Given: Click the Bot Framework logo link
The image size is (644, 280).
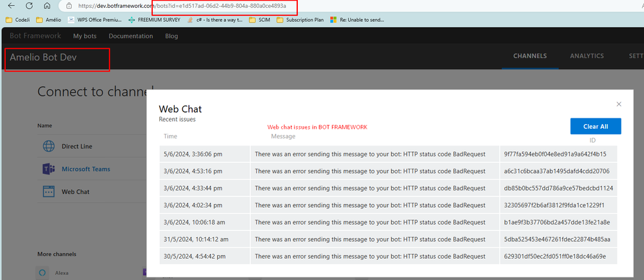Looking at the screenshot, I should point(35,36).
